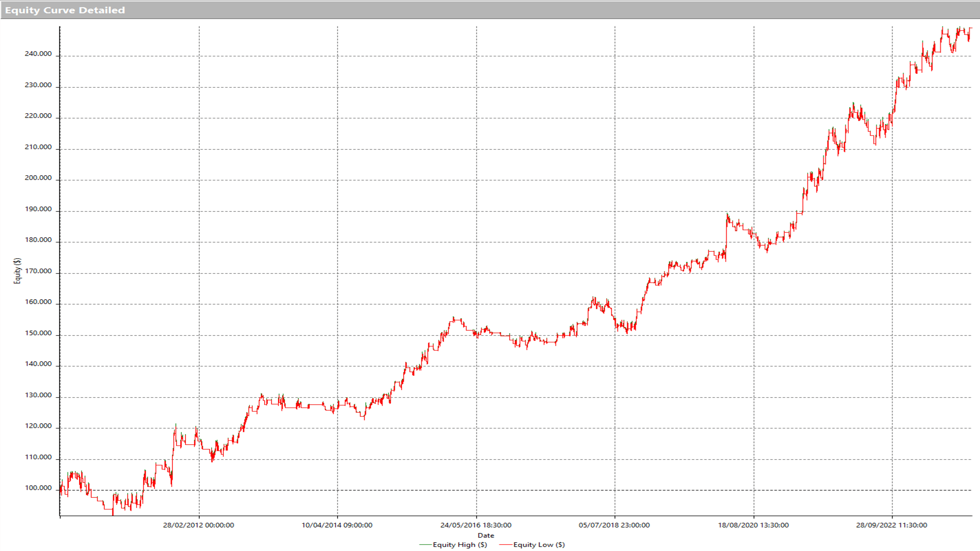The height and width of the screenshot is (551, 980).
Task: Click the 150.000 y-axis tick label
Action: tap(38, 333)
